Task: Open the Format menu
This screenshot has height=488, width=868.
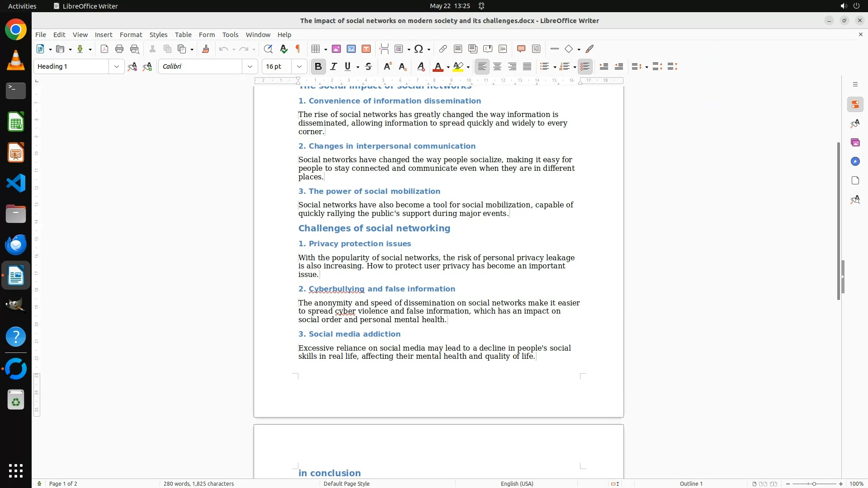Action: [131, 35]
